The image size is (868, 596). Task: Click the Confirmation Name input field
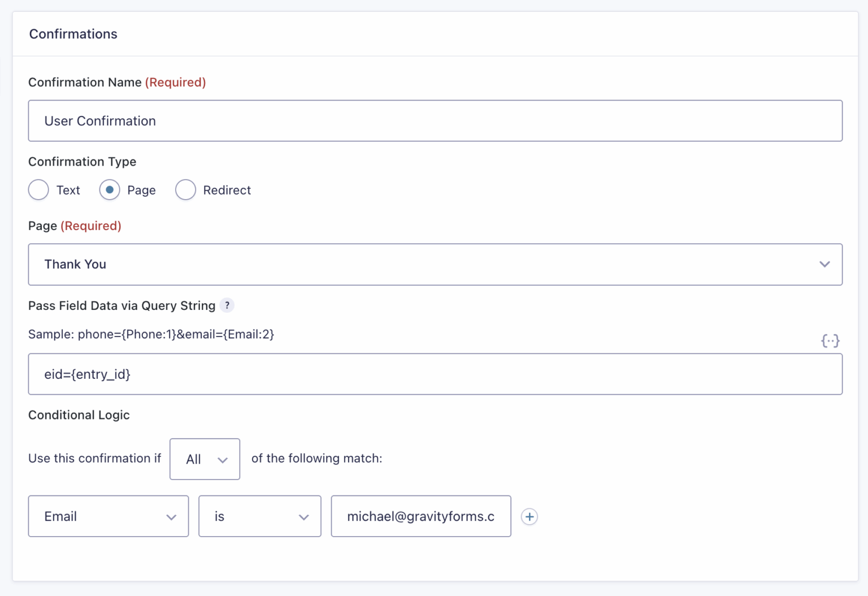point(435,120)
